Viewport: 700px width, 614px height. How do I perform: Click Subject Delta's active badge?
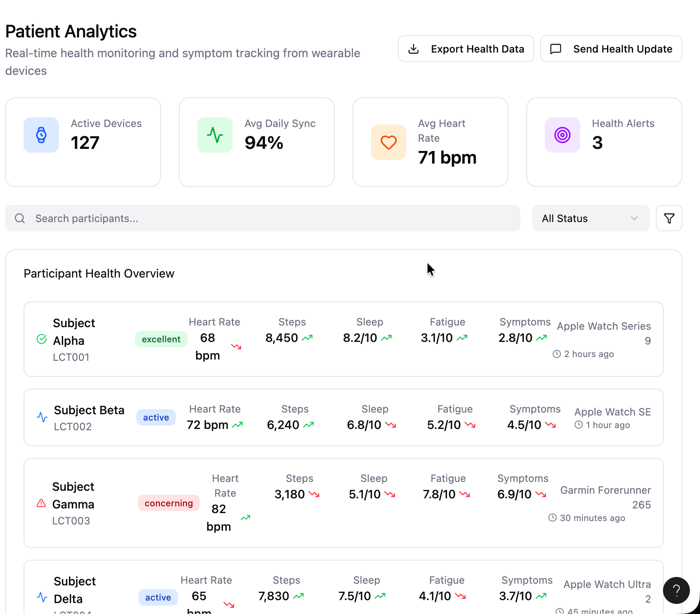click(x=158, y=597)
